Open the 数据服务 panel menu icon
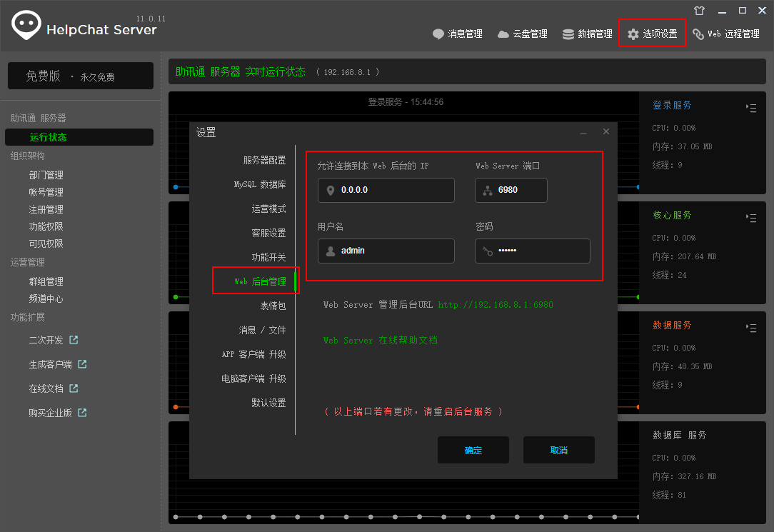This screenshot has width=774, height=532. tap(751, 327)
